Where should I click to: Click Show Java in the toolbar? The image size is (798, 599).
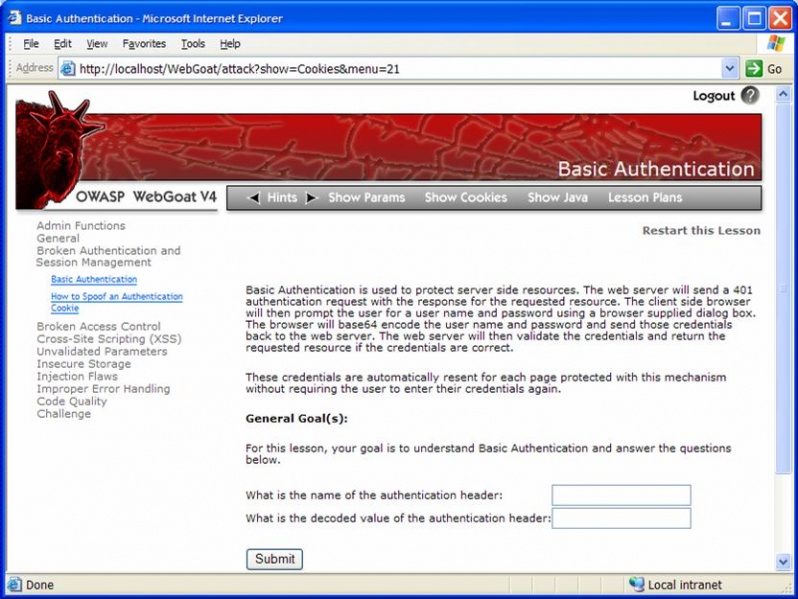(x=557, y=197)
